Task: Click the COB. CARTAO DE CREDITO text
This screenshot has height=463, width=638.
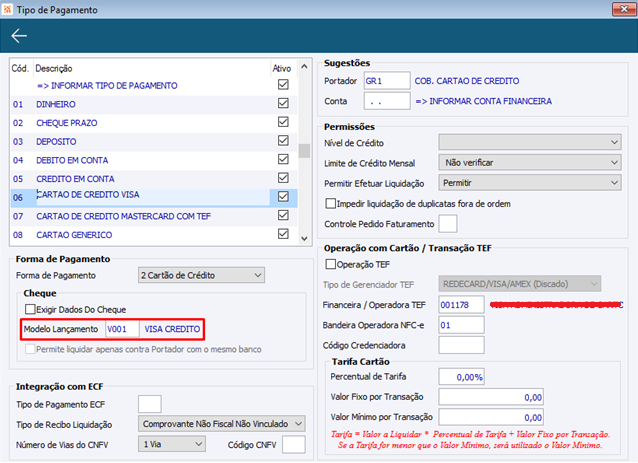Action: click(467, 81)
